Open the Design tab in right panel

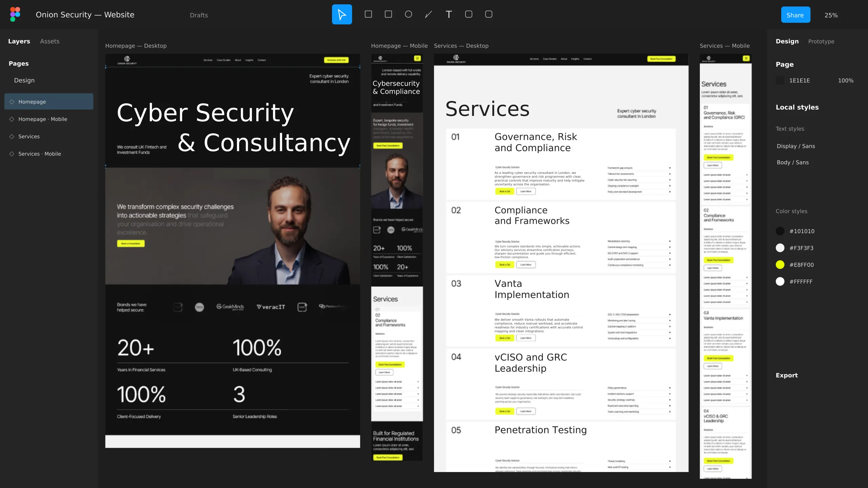[787, 41]
